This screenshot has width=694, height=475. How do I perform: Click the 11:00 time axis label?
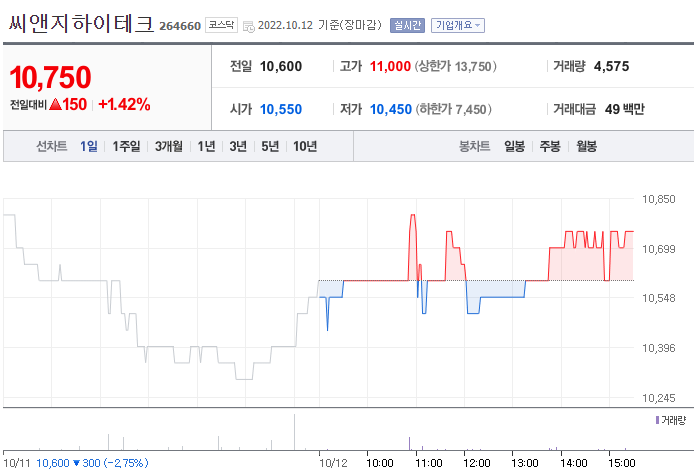pos(428,463)
